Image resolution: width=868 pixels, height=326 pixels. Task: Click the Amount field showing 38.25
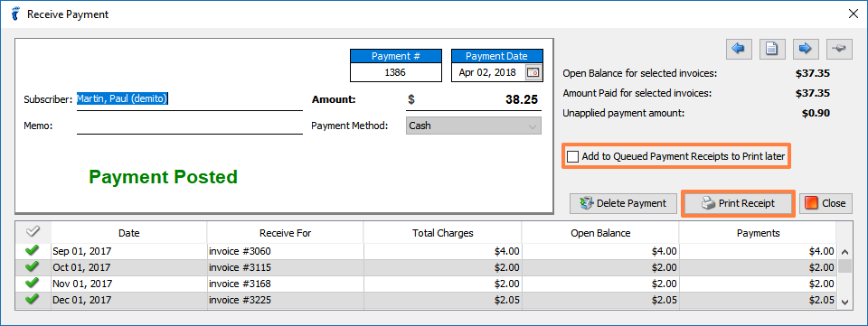point(474,99)
